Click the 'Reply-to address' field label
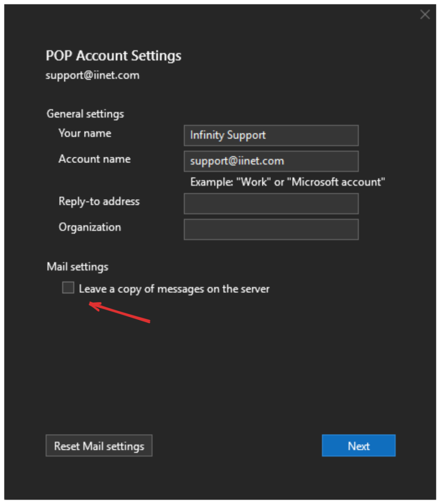 [99, 201]
